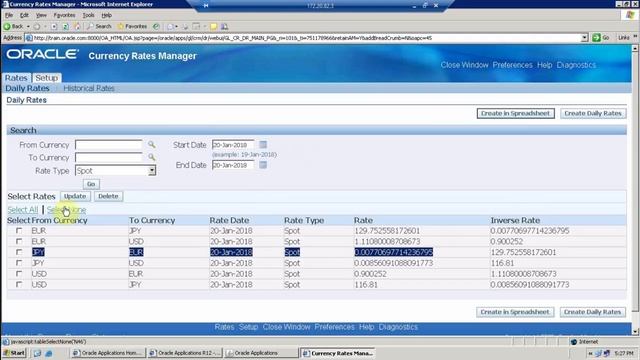The height and width of the screenshot is (360, 640).
Task: Click the Stop page loading icon
Action: (x=54, y=27)
